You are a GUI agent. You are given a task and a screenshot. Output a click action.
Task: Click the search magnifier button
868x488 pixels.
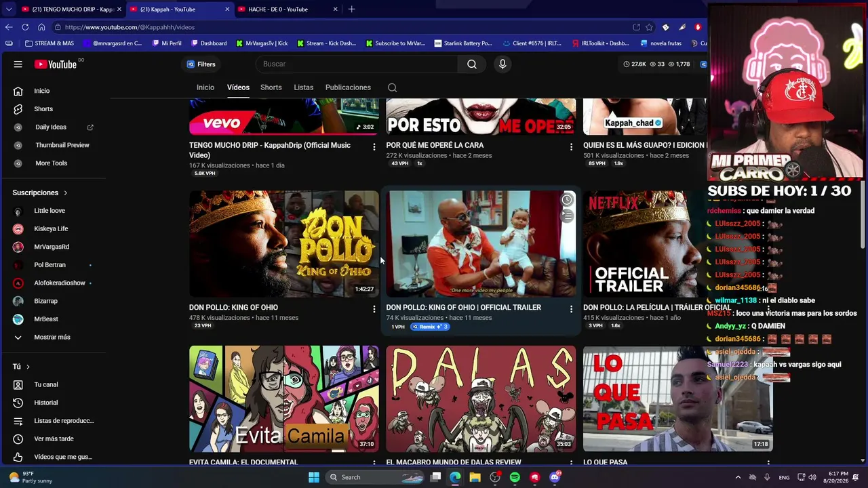click(472, 64)
